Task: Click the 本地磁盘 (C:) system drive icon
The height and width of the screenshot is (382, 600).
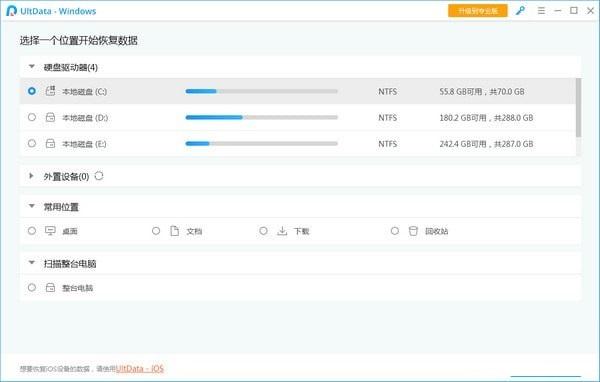Action: click(x=51, y=91)
